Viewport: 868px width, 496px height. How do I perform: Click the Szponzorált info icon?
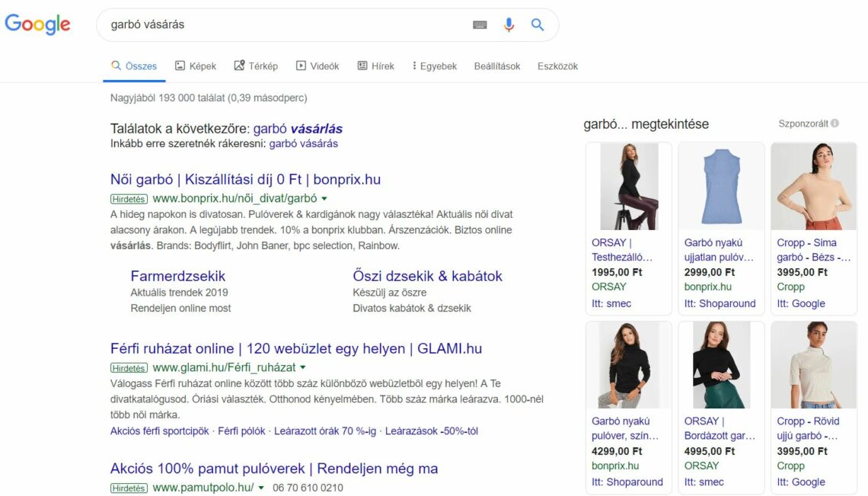pyautogui.click(x=834, y=123)
